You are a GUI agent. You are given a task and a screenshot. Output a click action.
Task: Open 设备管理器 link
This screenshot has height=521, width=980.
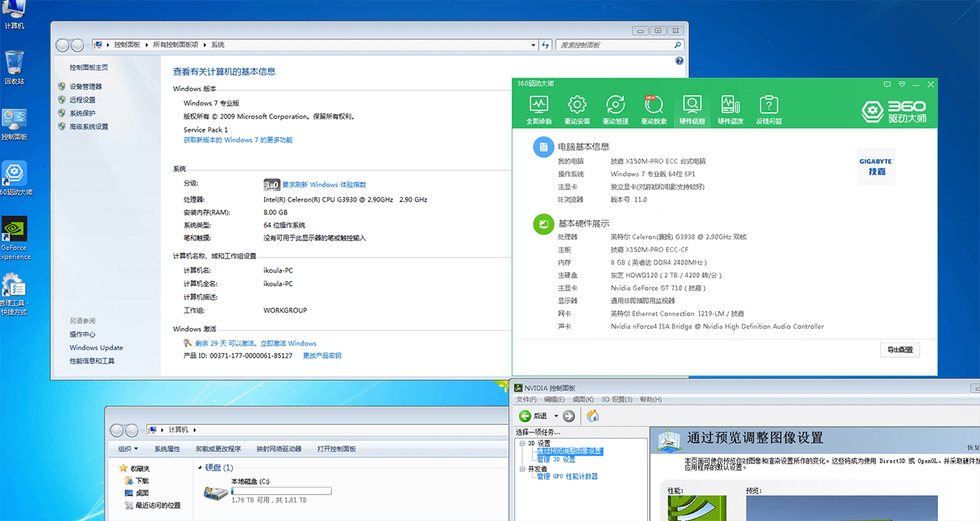[x=86, y=87]
